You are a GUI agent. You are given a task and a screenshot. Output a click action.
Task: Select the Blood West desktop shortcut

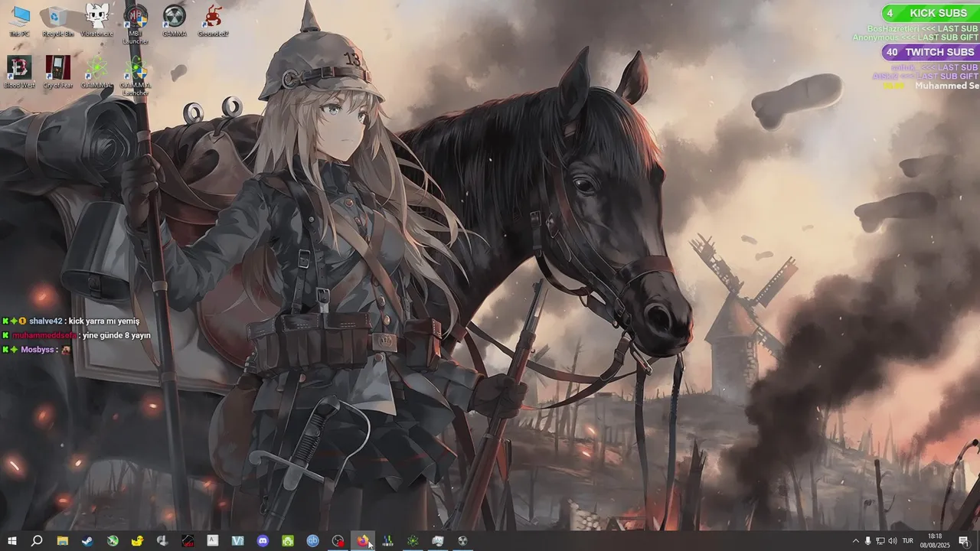[x=19, y=73]
